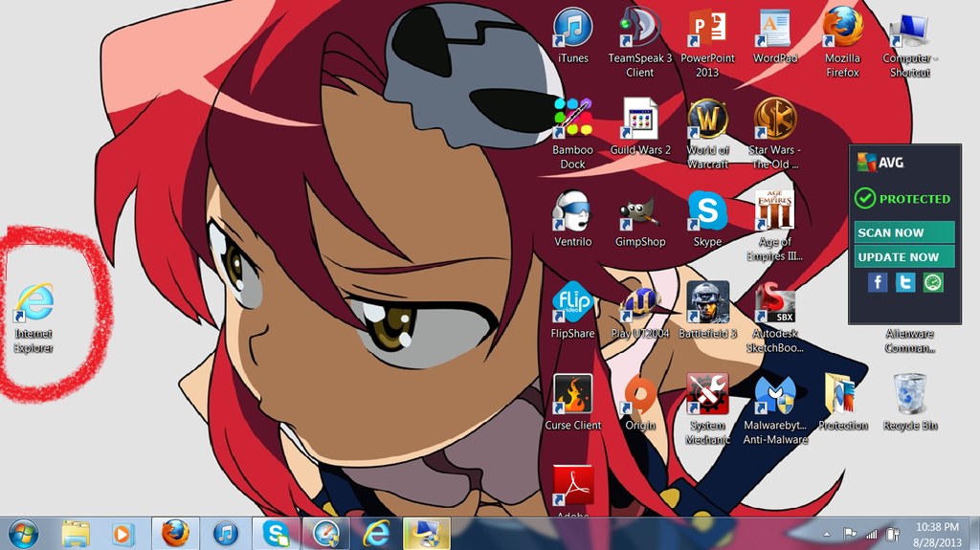Click the green icon beside AVG Twitter

[x=933, y=282]
